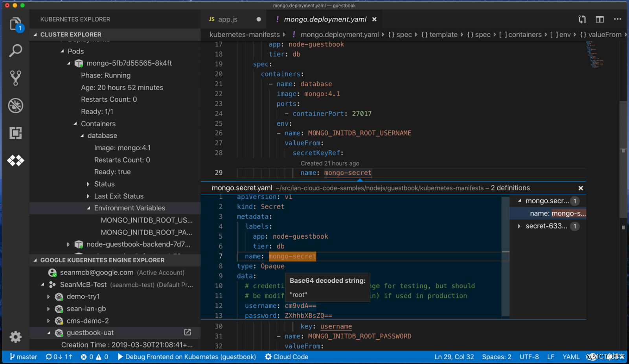
Task: Open the Source Control view
Action: tap(16, 78)
